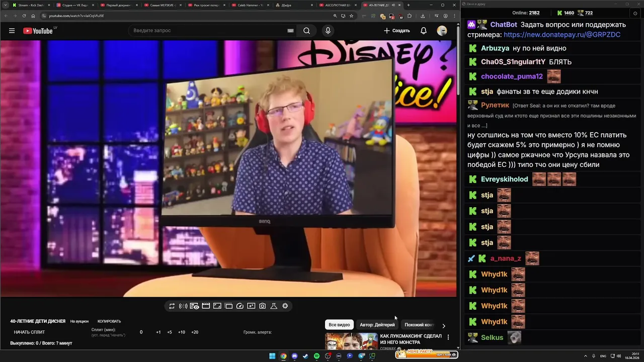
Task: Take a screenshot with camera icon
Action: [x=263, y=306]
